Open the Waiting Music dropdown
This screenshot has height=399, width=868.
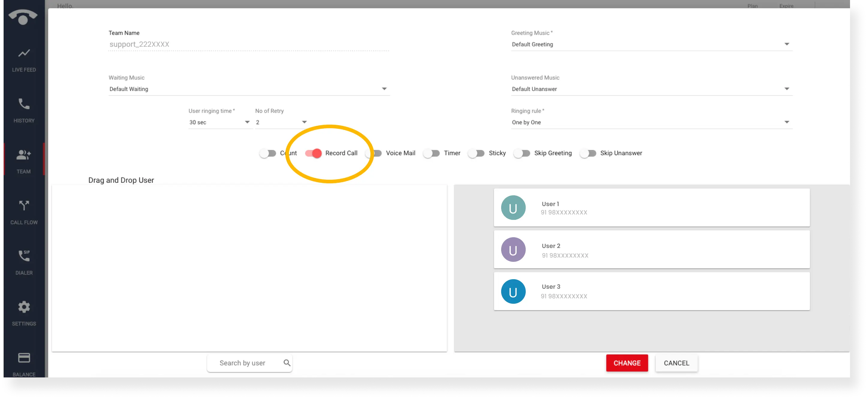pos(384,89)
